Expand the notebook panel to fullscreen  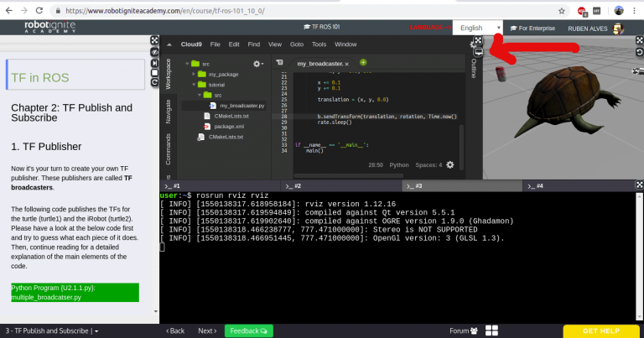click(x=154, y=40)
